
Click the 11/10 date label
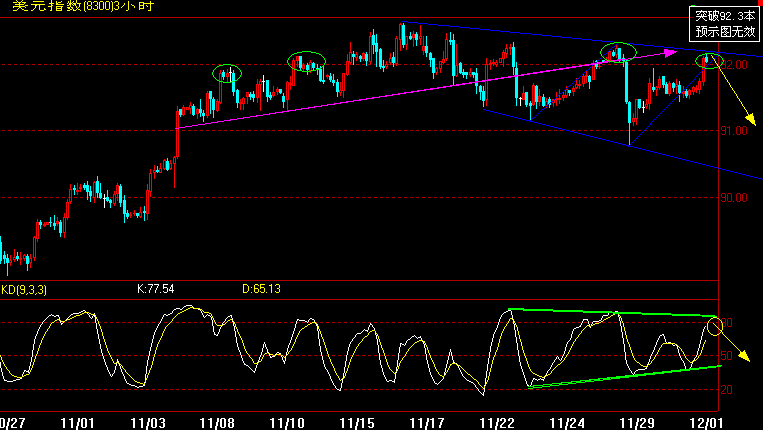(x=287, y=423)
